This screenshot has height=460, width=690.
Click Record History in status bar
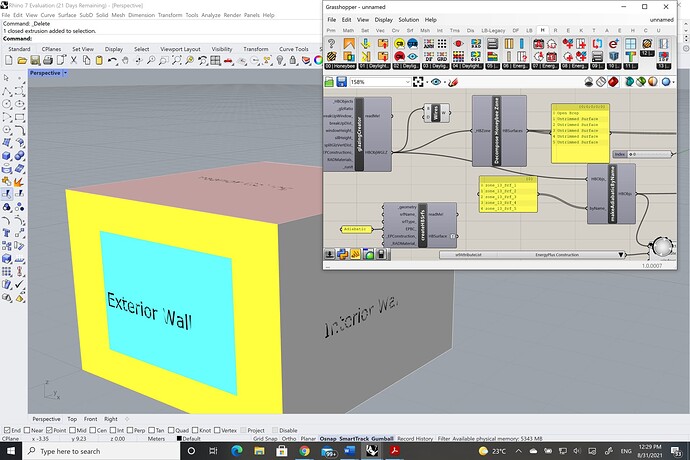point(415,439)
